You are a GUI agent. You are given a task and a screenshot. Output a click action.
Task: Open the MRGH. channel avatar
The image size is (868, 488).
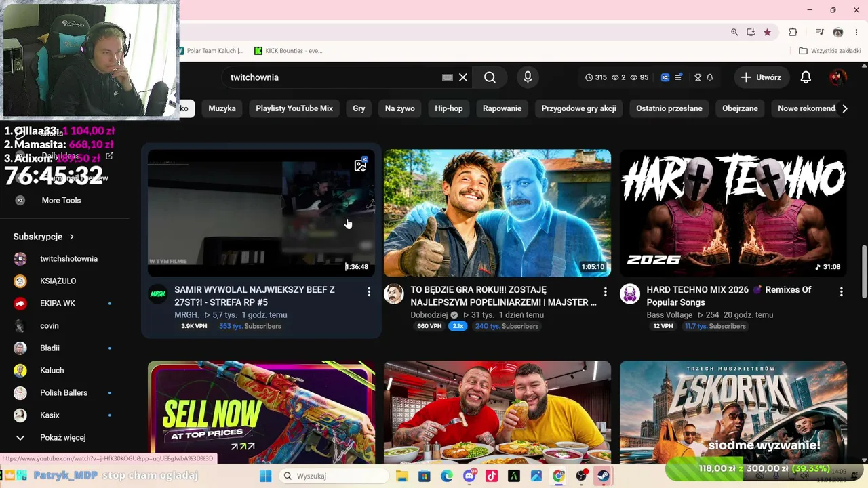tap(158, 293)
